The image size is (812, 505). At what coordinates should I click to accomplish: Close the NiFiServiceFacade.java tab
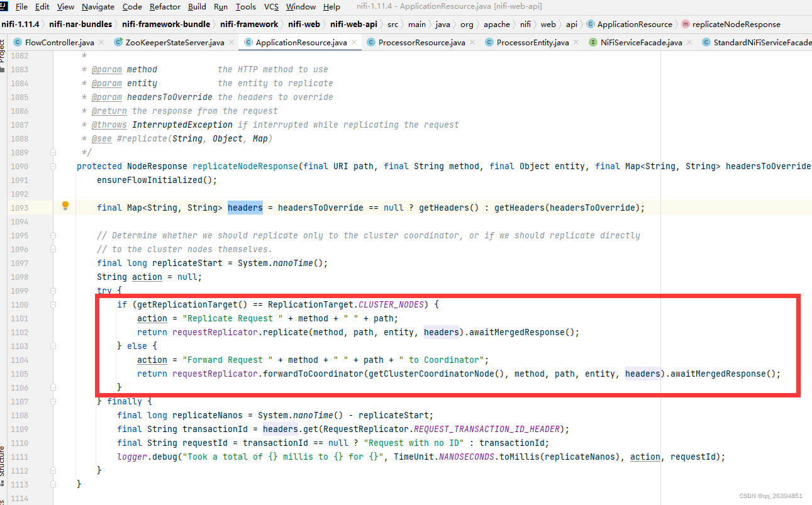pos(690,43)
